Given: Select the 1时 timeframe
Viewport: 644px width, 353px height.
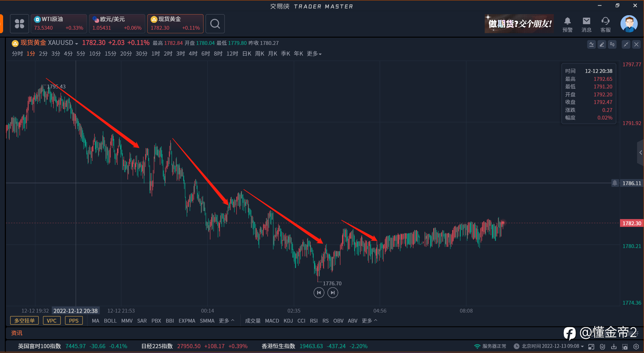Looking at the screenshot, I should pos(155,54).
